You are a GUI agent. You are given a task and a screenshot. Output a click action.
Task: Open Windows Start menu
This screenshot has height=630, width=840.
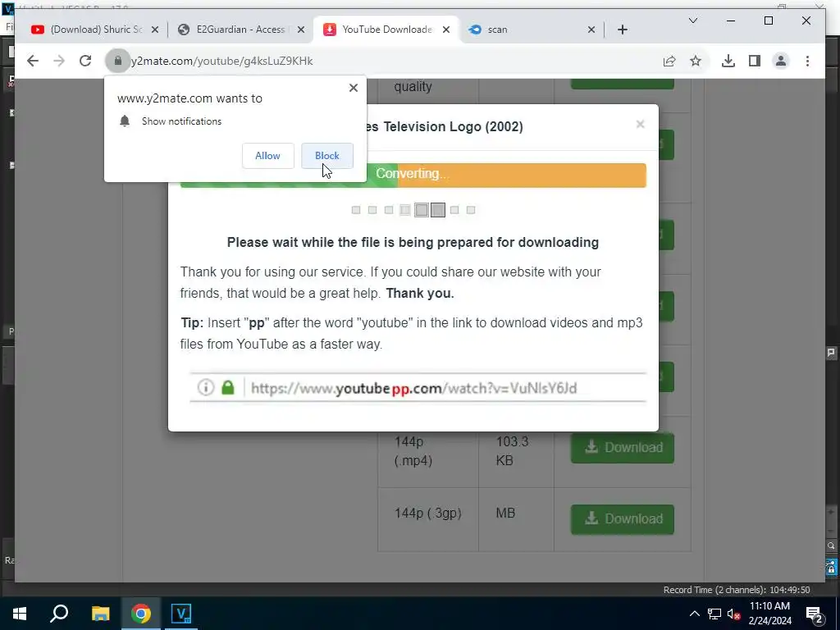20,614
